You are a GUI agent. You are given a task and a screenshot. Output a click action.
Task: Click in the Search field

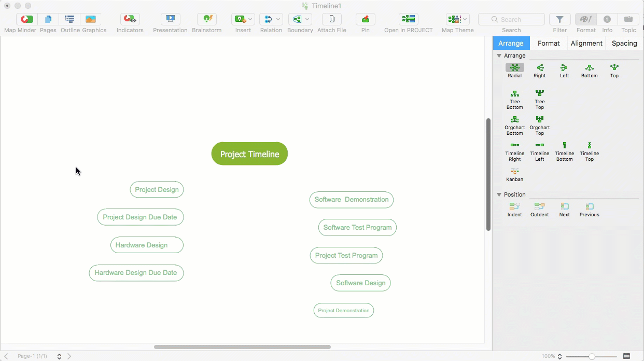(x=511, y=19)
